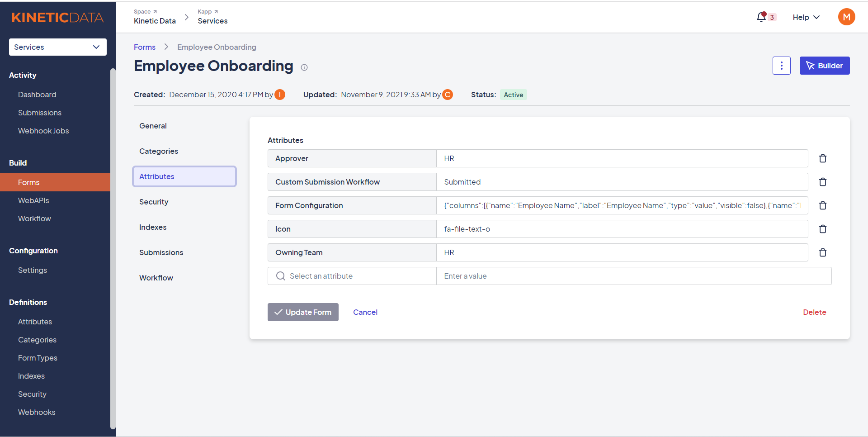Open the user avatar M menu
The width and height of the screenshot is (868, 437).
(846, 17)
